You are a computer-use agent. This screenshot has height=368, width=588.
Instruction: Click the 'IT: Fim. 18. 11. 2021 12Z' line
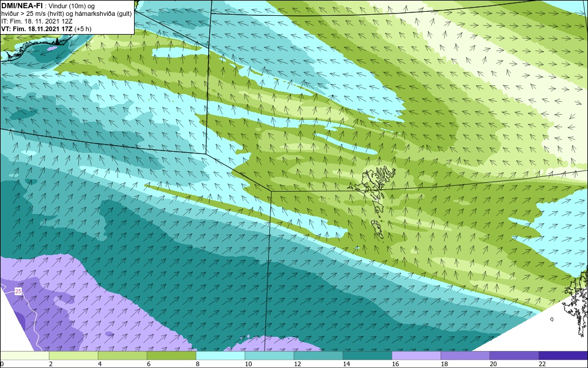pyautogui.click(x=36, y=21)
